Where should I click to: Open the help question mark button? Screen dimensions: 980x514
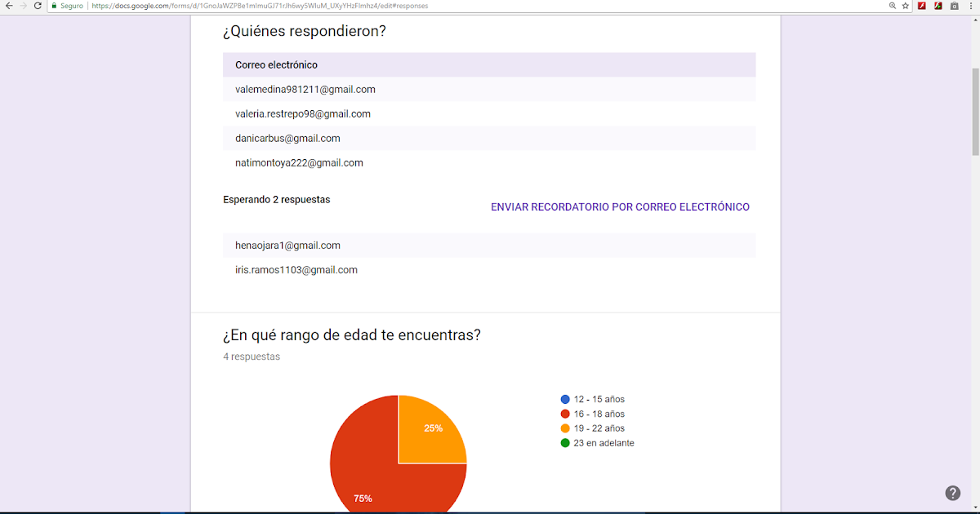[952, 493]
